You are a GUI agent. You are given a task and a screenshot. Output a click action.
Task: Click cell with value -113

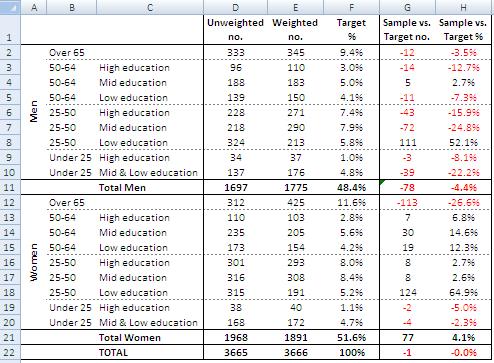(x=407, y=202)
